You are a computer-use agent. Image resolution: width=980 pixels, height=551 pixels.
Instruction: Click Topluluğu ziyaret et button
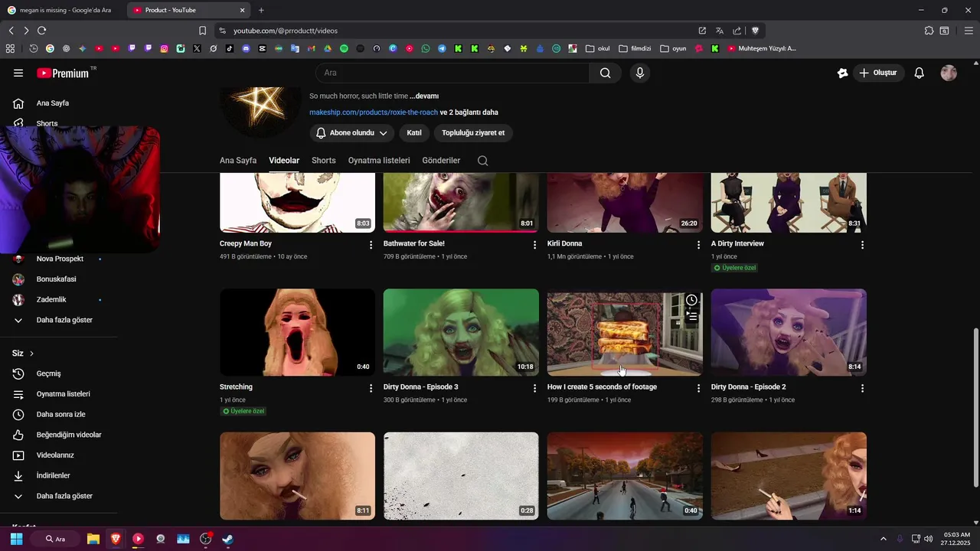tap(473, 133)
